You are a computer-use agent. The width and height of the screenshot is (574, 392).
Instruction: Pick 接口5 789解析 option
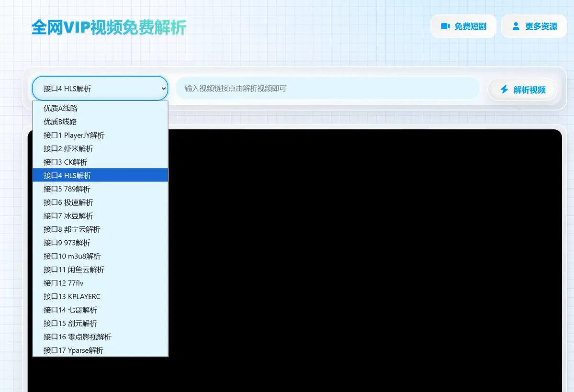tap(101, 189)
